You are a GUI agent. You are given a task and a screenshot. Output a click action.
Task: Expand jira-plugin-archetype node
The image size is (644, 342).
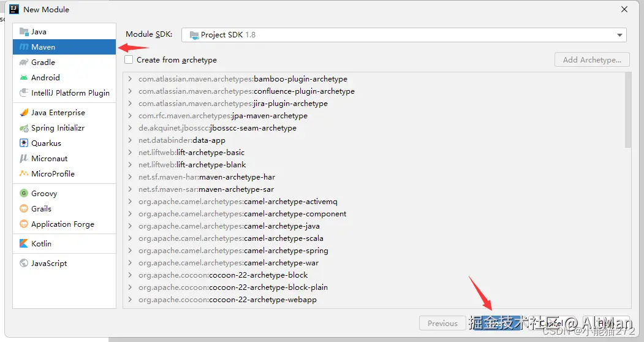(x=130, y=104)
